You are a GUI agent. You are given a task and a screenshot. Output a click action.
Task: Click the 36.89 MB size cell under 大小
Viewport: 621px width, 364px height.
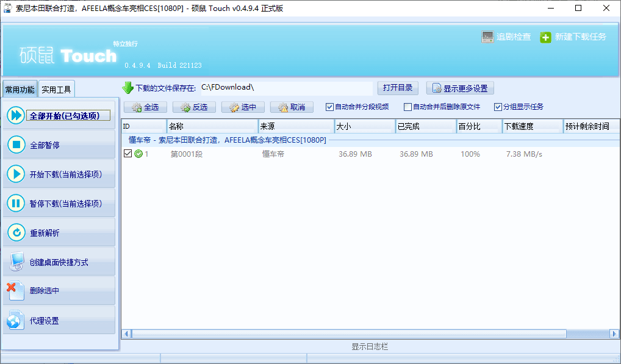click(x=355, y=154)
